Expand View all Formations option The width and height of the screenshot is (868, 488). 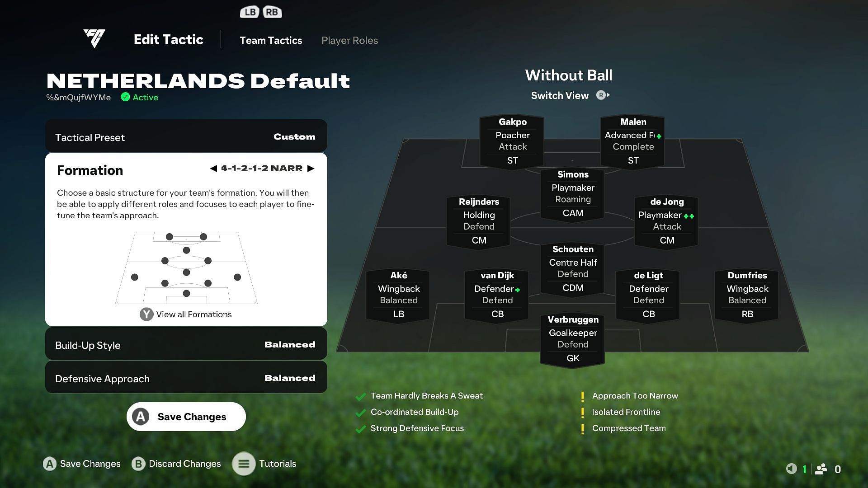pos(185,314)
